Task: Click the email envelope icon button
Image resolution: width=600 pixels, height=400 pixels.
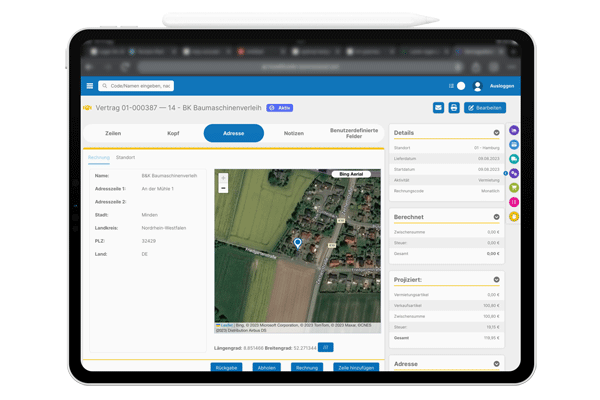Action: [438, 108]
